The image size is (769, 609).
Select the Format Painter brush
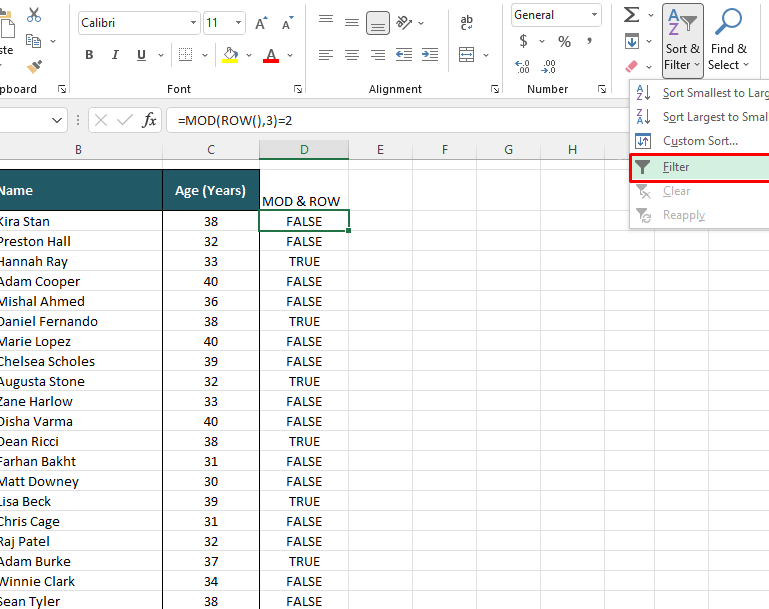click(x=34, y=66)
